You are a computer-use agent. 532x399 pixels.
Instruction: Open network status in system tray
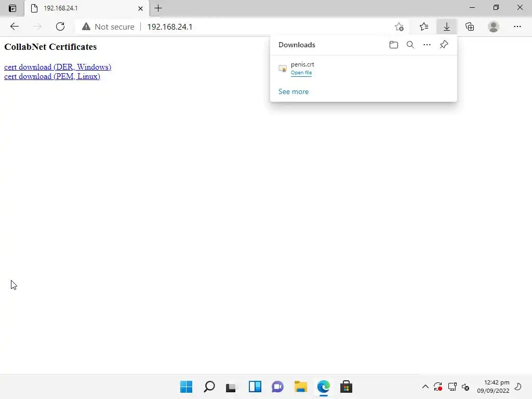click(452, 387)
